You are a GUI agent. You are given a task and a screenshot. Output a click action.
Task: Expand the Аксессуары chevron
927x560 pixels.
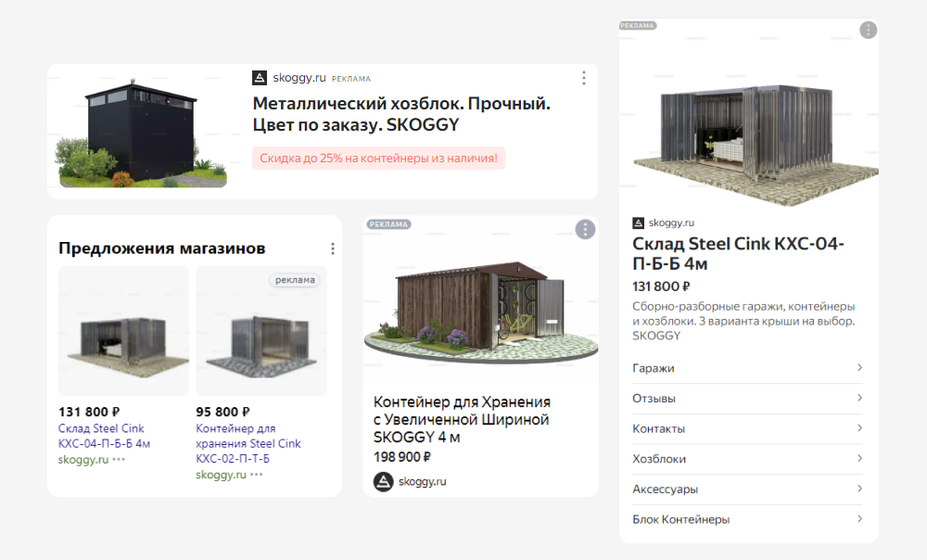(859, 489)
